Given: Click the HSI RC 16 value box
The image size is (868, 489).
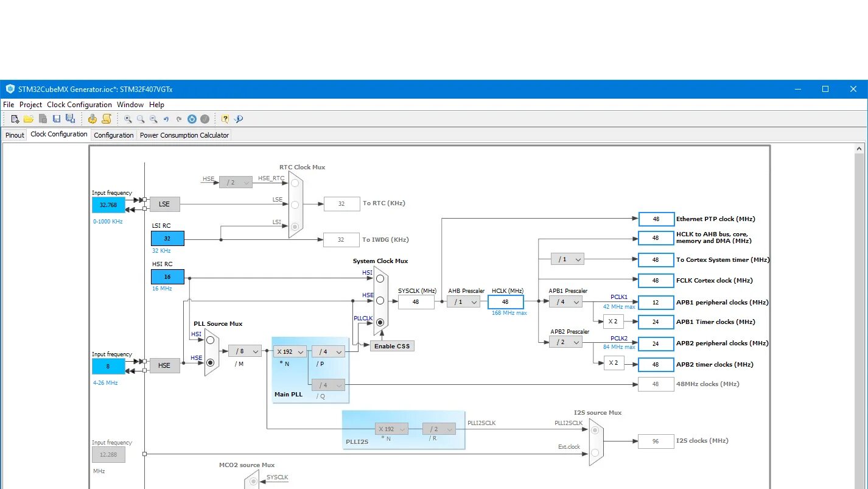Looking at the screenshot, I should pyautogui.click(x=167, y=276).
